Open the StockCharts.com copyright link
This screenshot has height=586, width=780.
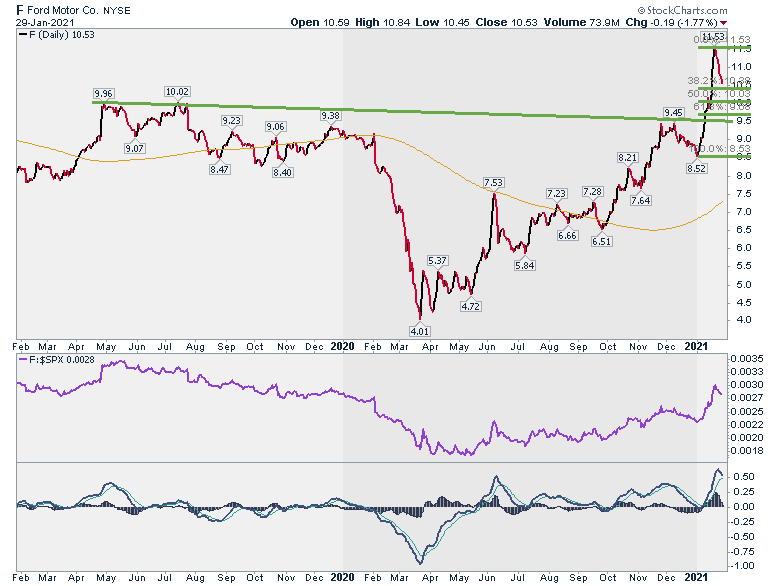pyautogui.click(x=682, y=10)
